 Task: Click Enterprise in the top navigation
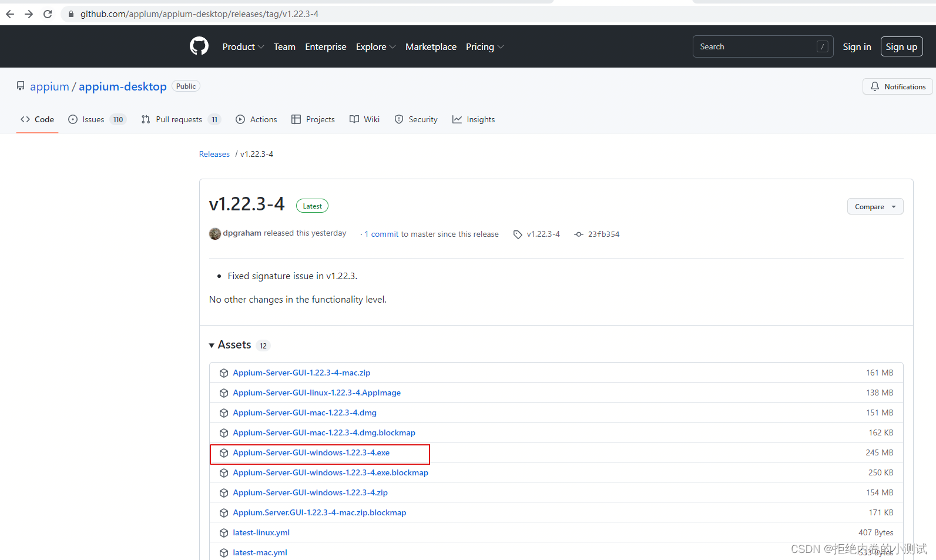[326, 46]
